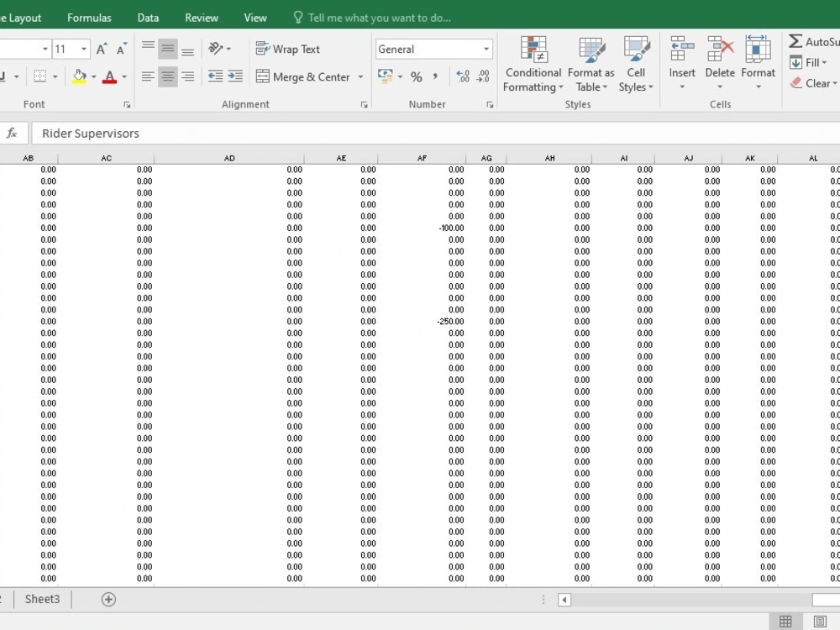Apply the accounting number format
The height and width of the screenshot is (630, 840).
pos(386,76)
